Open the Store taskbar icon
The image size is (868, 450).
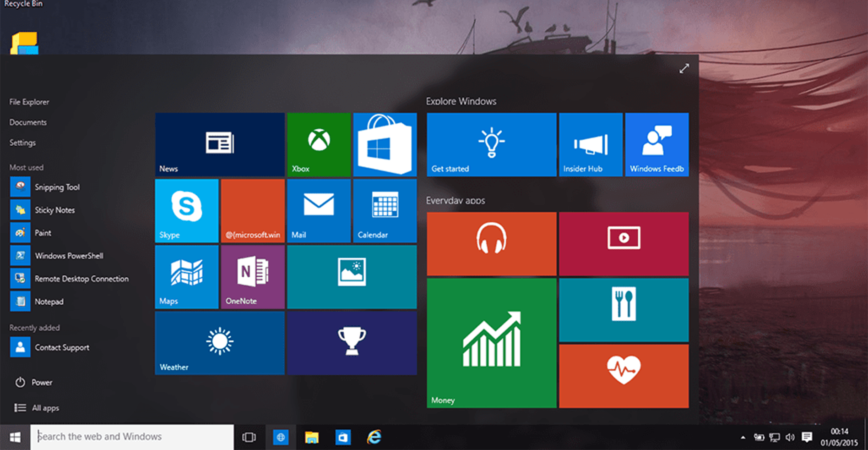point(343,437)
